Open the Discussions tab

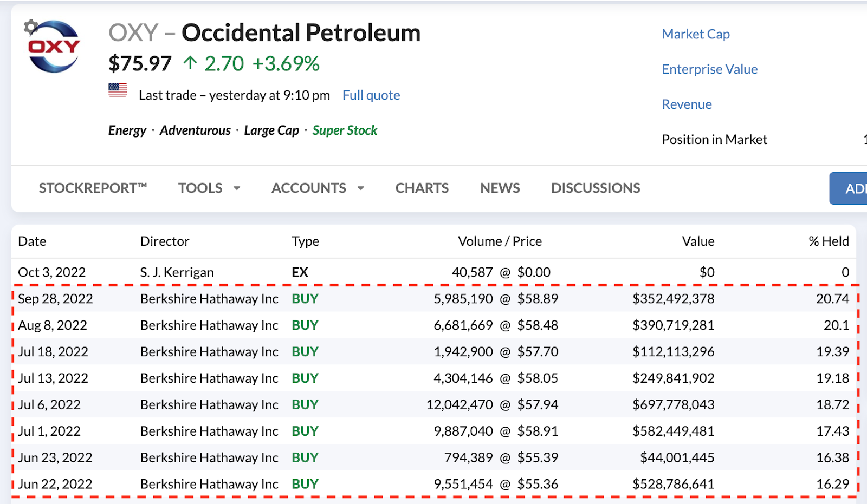click(596, 188)
